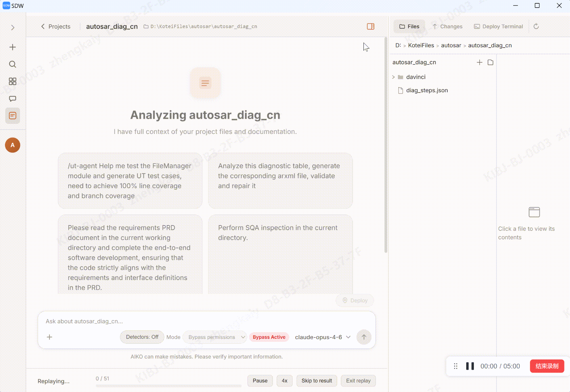The height and width of the screenshot is (392, 570).
Task: Select the highlighted notes icon in sidebar
Action: coord(12,116)
